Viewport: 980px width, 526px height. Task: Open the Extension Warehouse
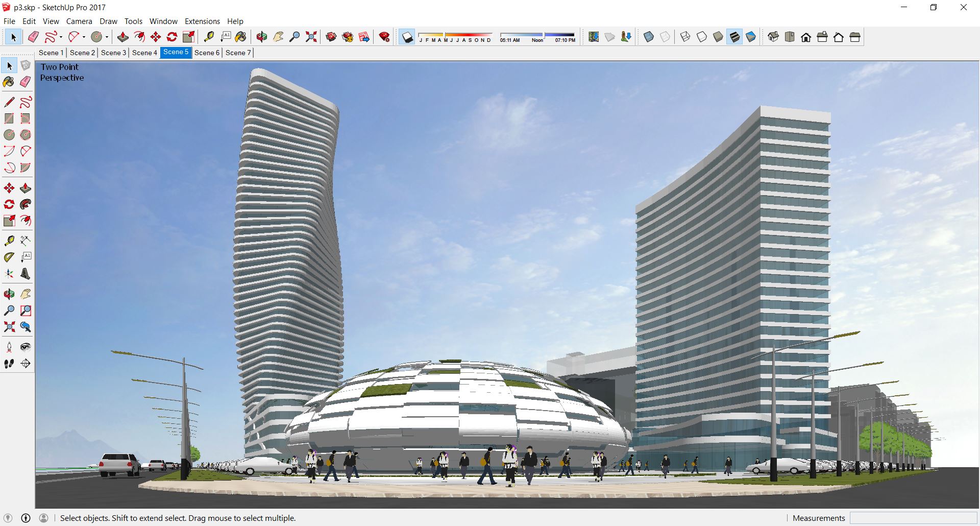(348, 37)
